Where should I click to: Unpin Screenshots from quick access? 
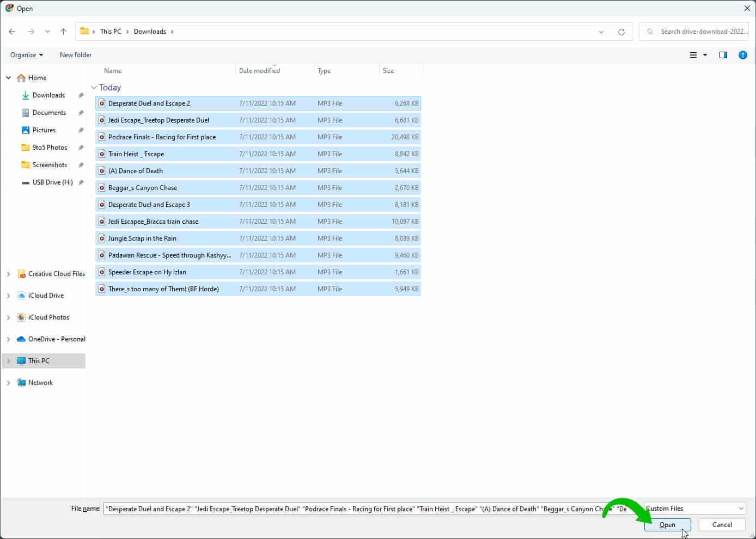click(x=81, y=165)
